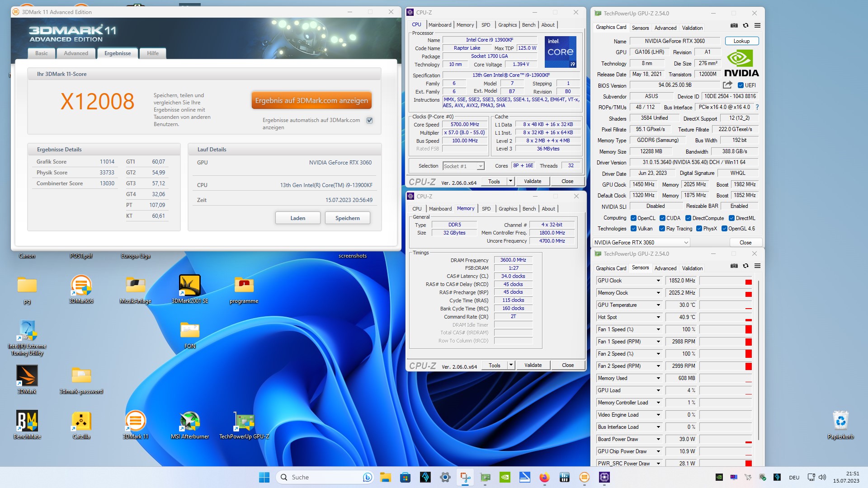Open the FON folder icon
The width and height of the screenshot is (868, 488).
[190, 334]
